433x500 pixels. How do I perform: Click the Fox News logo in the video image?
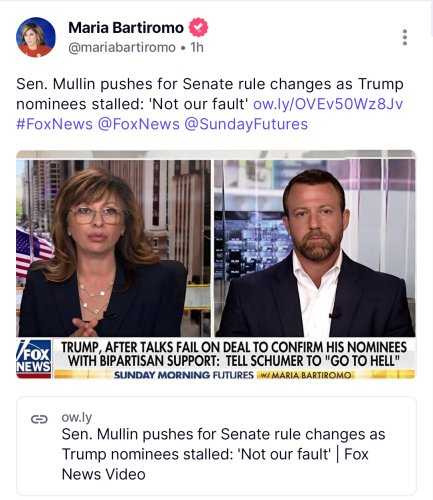(x=34, y=359)
